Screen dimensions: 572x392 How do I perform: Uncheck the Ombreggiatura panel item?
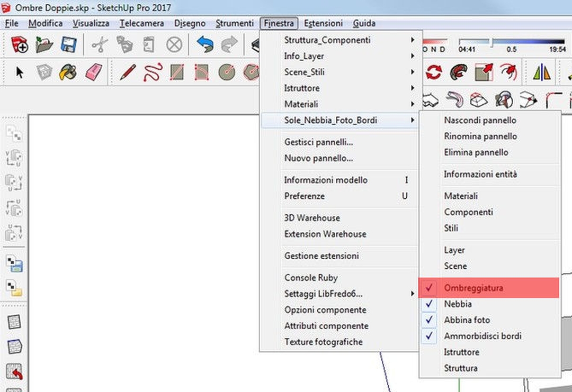point(489,288)
